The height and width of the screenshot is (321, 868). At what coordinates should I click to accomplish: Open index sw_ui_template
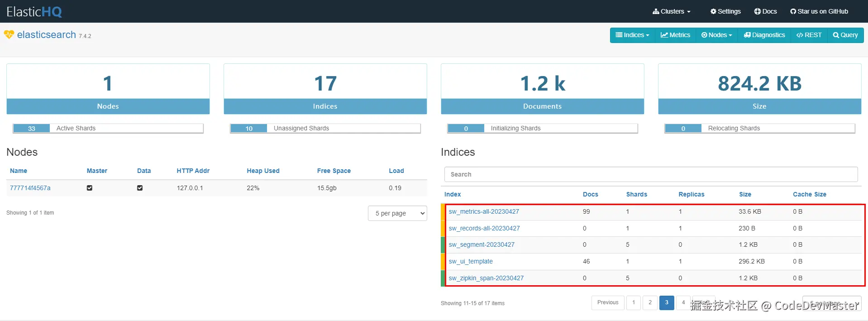(x=471, y=261)
